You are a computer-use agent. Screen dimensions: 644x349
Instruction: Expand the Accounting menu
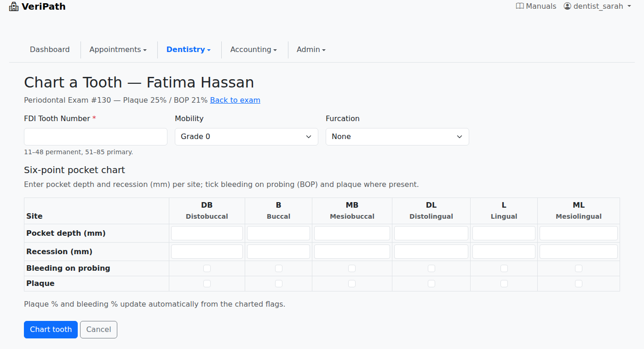pyautogui.click(x=253, y=50)
